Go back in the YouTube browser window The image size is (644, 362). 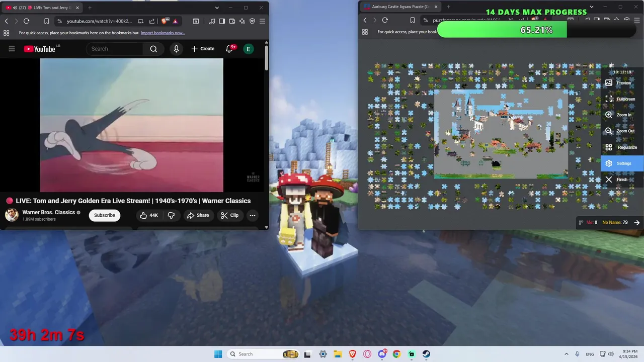[x=7, y=21]
